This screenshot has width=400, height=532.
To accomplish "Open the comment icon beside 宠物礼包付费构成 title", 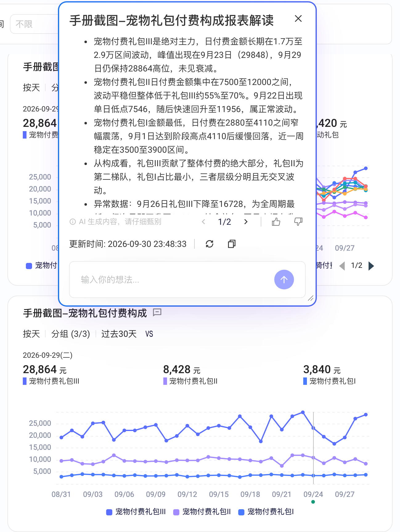I will [157, 312].
